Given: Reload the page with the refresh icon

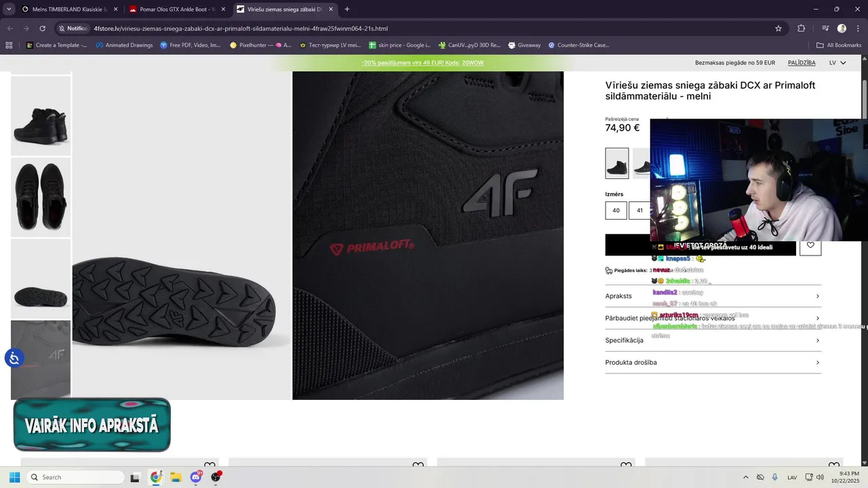Looking at the screenshot, I should point(42,28).
